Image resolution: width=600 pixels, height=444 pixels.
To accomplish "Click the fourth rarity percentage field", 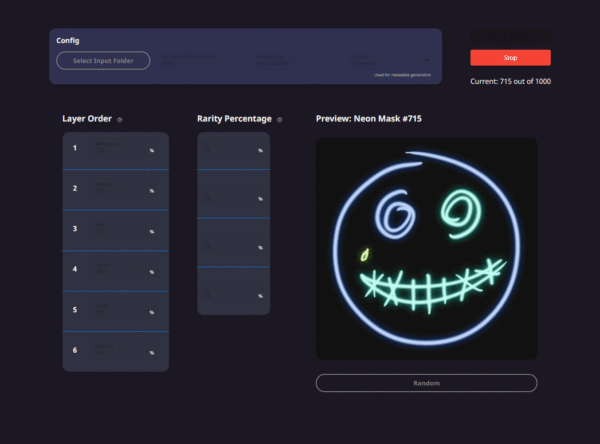I will pyautogui.click(x=233, y=293).
